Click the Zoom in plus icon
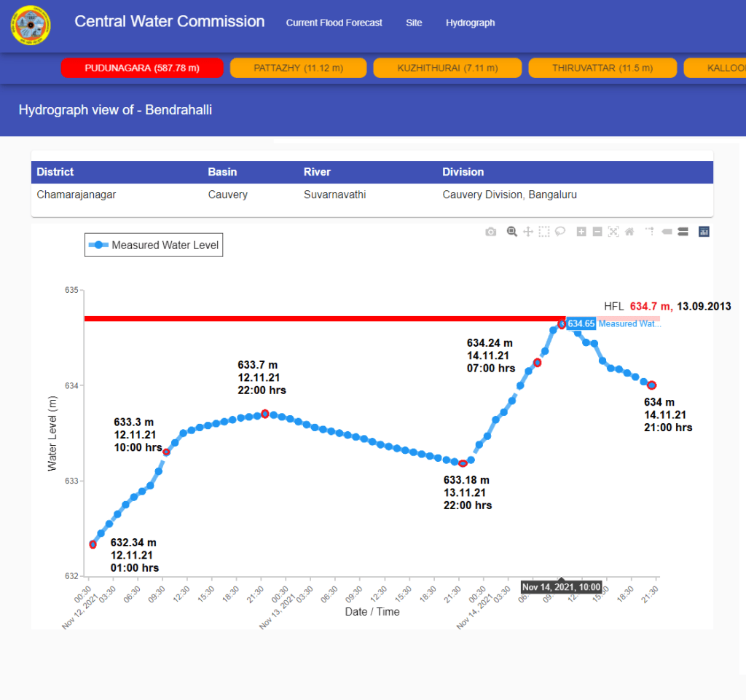Viewport: 746px width, 700px height. 581,232
